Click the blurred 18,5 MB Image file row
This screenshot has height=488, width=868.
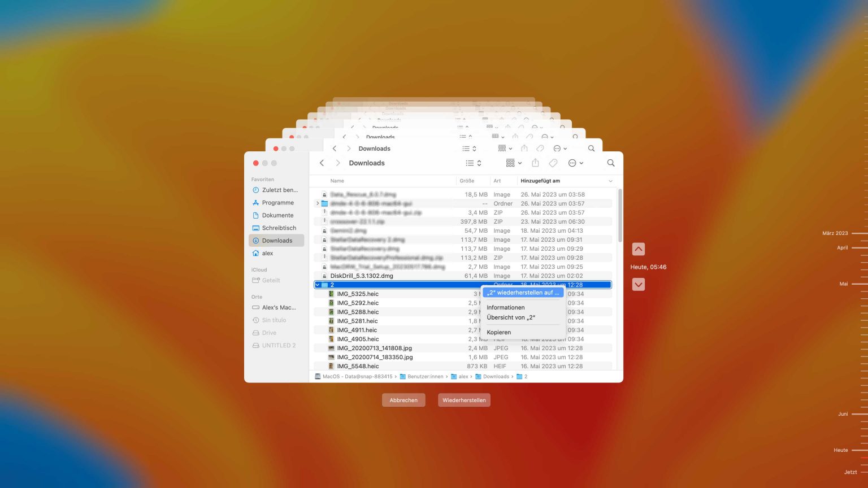click(x=463, y=194)
